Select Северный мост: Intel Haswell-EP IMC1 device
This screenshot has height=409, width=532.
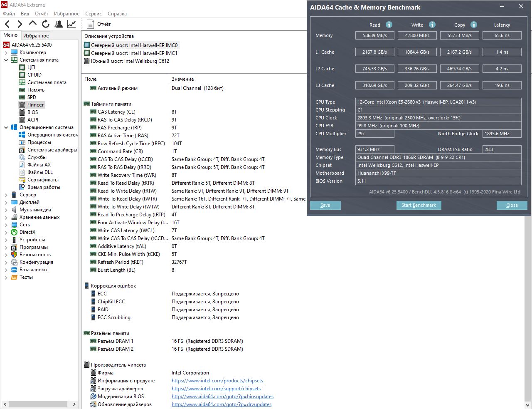point(131,53)
